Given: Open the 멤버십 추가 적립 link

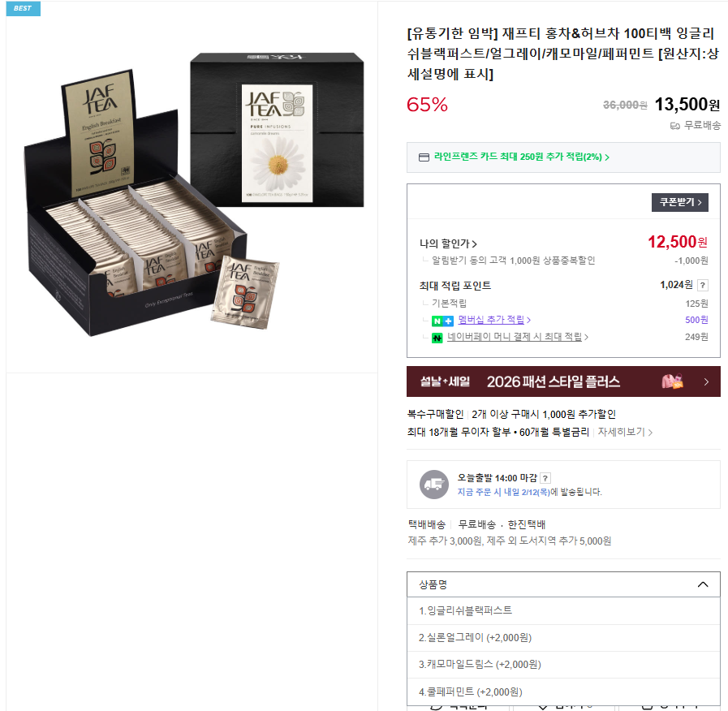Looking at the screenshot, I should [494, 320].
